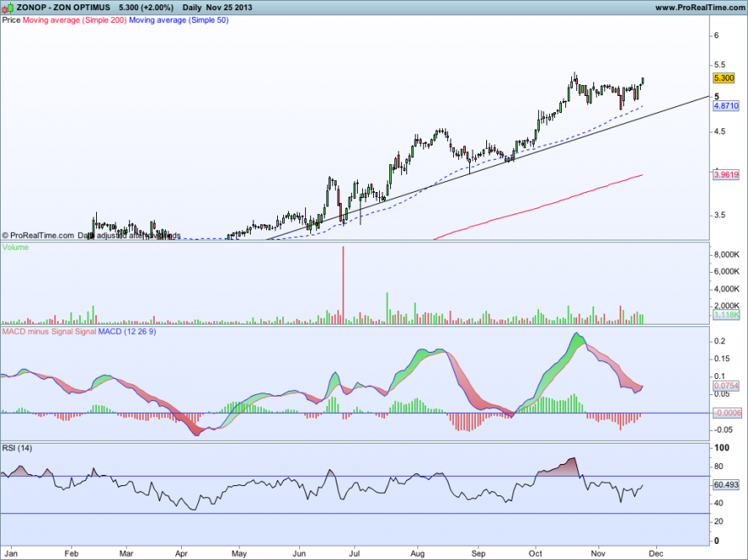Click the tallest red volume spike bar
Screen dimensions: 748x560
point(343,286)
